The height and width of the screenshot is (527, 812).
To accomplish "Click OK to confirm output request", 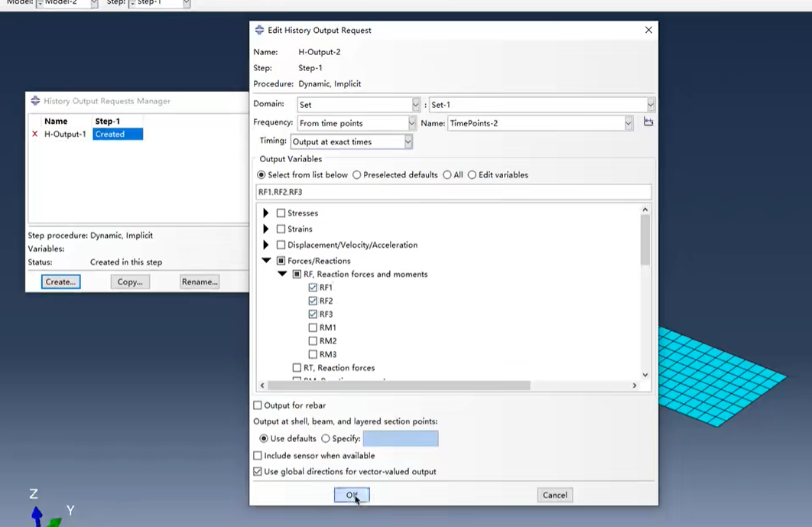I will [352, 495].
